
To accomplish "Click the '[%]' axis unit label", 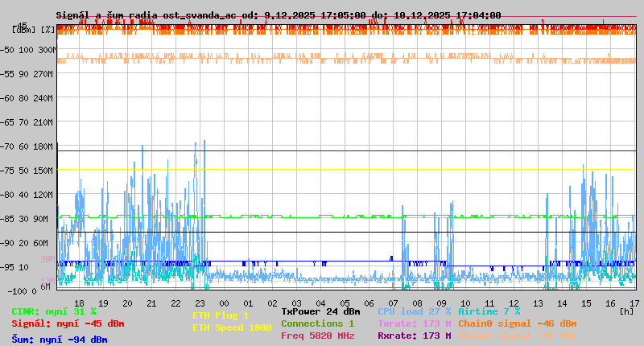I will coord(47,30).
